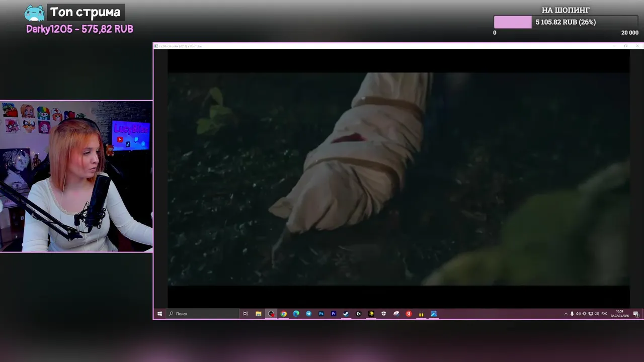Image resolution: width=644 pixels, height=362 pixels.
Task: Open Telegram from the taskbar
Action: pos(308,314)
